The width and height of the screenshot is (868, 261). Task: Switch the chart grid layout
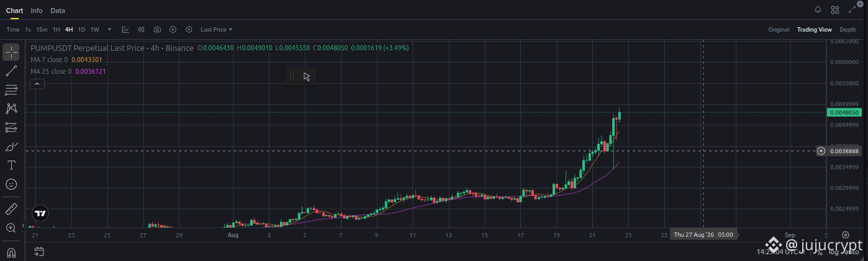835,10
